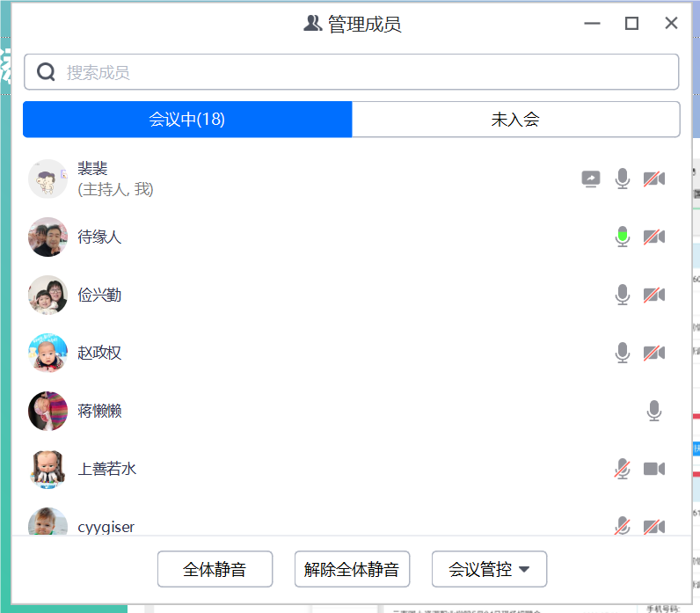Click 赵政权's camera-off icon

[653, 353]
